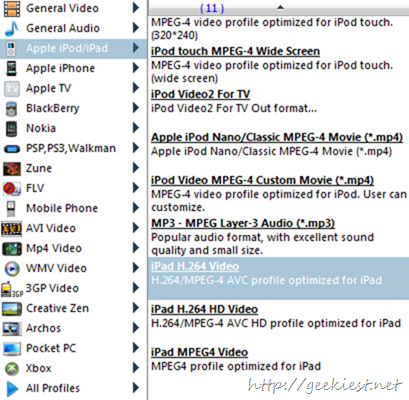Click the Apple iPod/iPad device icon
This screenshot has height=400, width=409.
tap(11, 49)
